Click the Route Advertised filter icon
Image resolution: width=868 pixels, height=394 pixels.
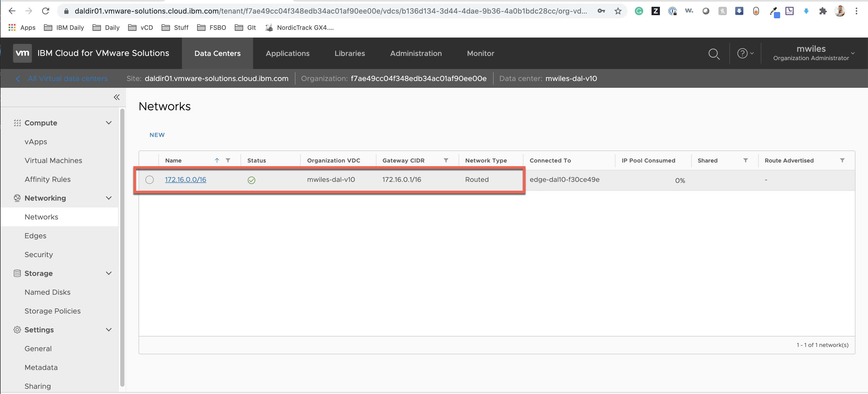pyautogui.click(x=842, y=160)
